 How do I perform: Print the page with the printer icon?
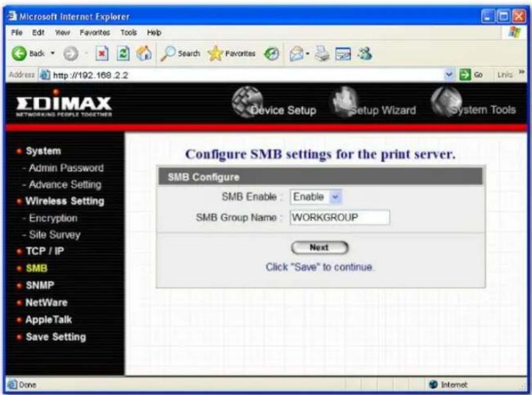tap(322, 53)
